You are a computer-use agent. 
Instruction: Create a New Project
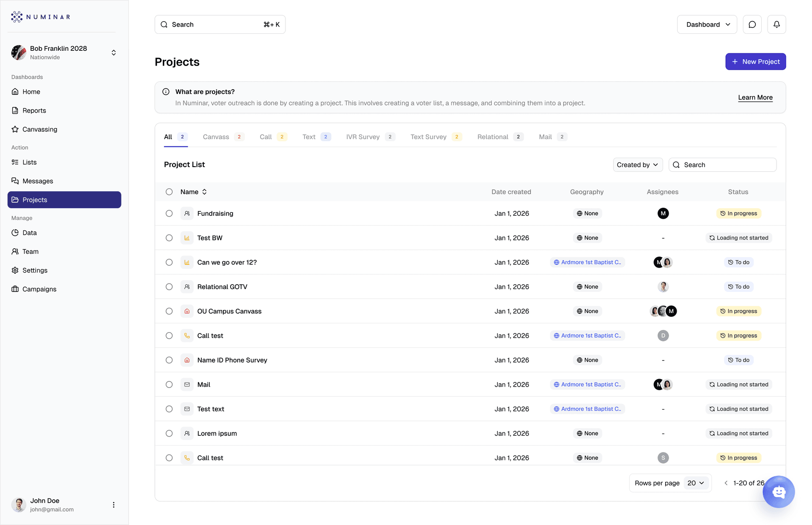pyautogui.click(x=755, y=62)
